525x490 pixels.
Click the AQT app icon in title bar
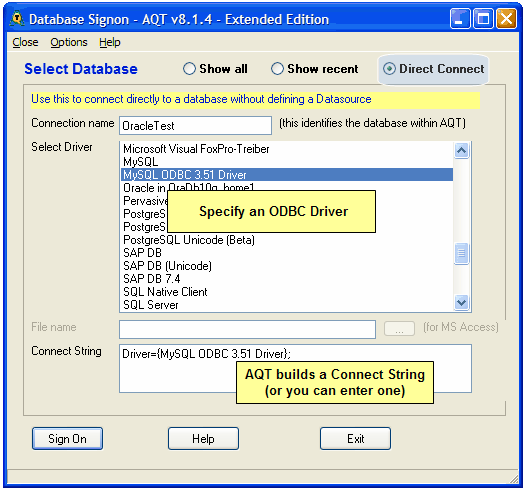click(17, 19)
